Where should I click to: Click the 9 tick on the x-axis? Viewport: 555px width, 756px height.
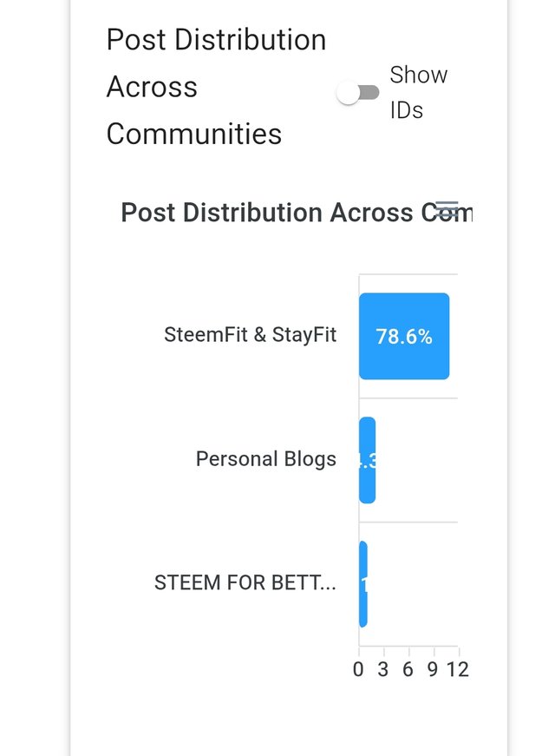click(x=433, y=670)
